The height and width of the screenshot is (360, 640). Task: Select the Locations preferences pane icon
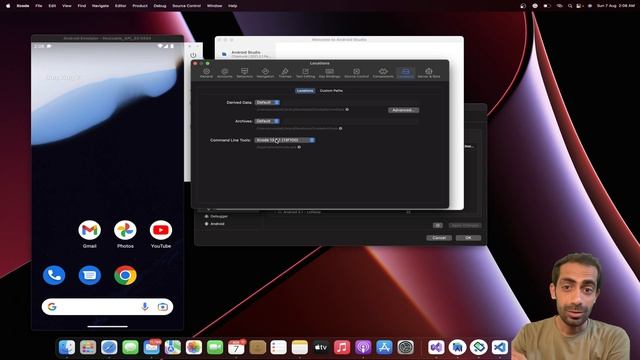click(x=405, y=73)
